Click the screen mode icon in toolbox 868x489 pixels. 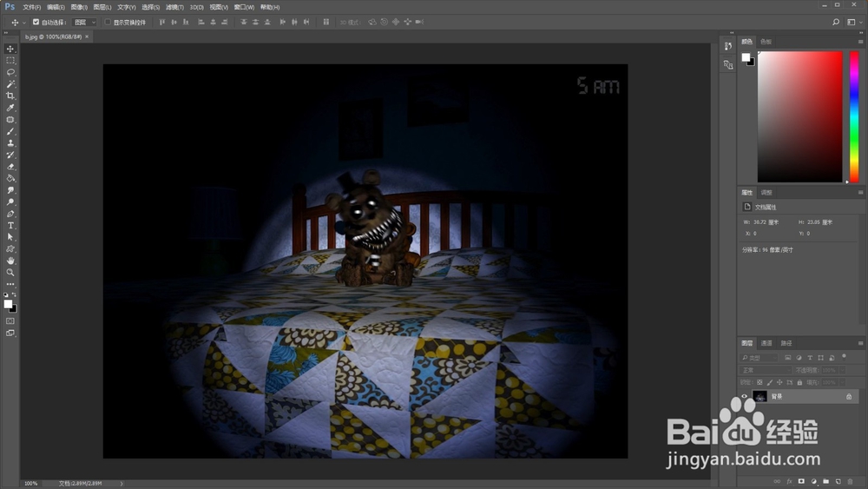click(10, 334)
